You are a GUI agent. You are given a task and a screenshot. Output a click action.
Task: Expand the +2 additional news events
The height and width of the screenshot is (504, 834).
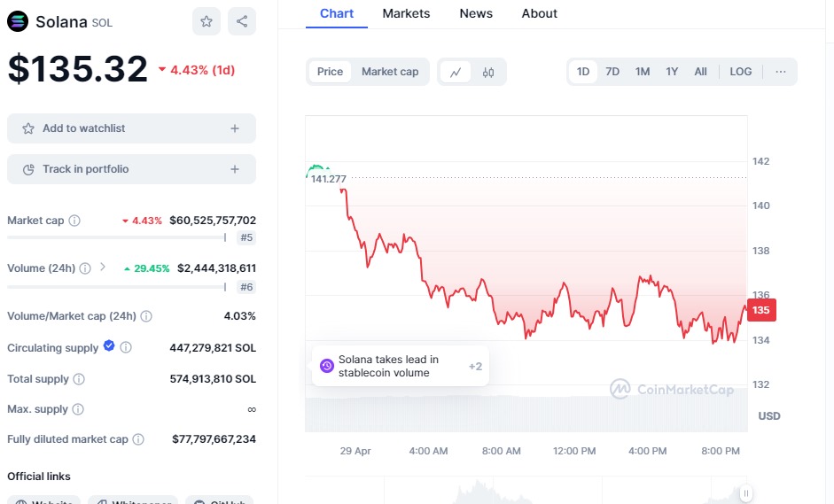coord(475,366)
